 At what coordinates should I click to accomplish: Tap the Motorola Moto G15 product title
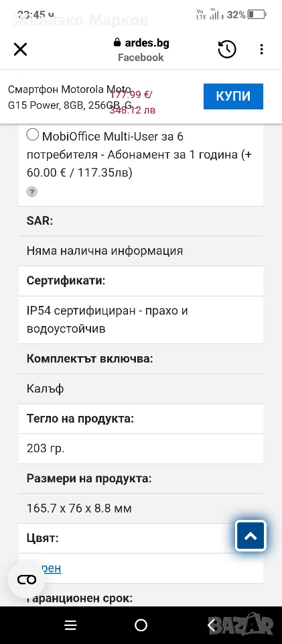[70, 97]
